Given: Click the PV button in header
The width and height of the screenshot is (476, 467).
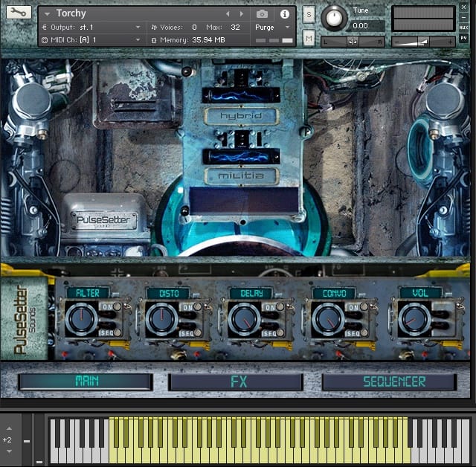Looking at the screenshot, I should (x=464, y=38).
